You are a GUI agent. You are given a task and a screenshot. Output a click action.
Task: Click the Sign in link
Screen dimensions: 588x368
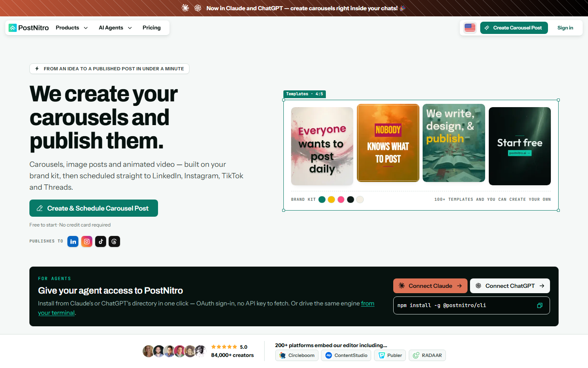565,28
